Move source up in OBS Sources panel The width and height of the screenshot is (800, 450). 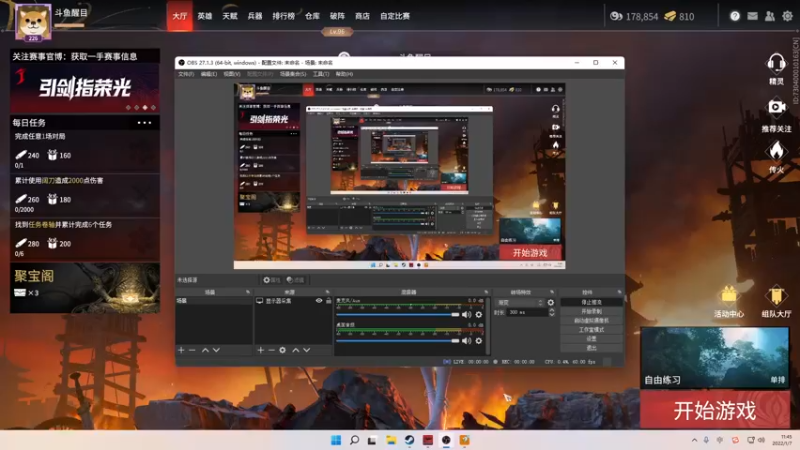(295, 350)
